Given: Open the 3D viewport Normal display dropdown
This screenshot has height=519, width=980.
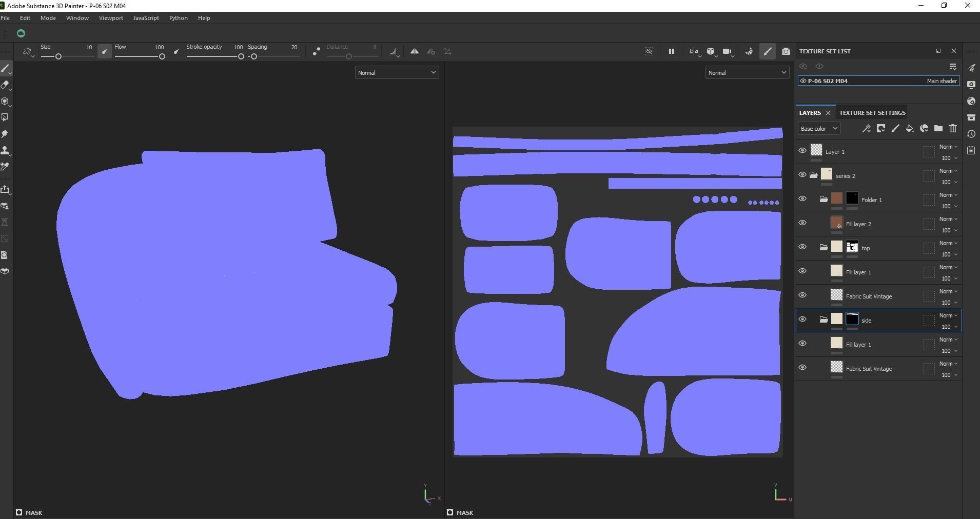Looking at the screenshot, I should point(397,73).
